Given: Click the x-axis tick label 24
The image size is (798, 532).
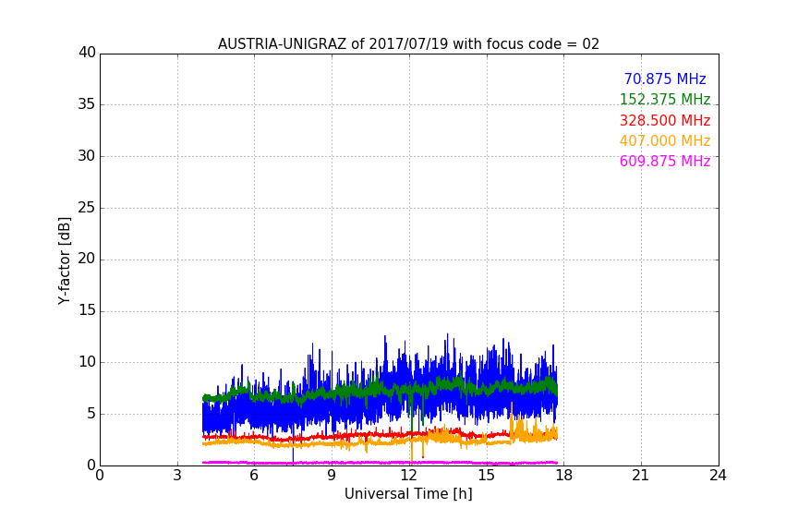Looking at the screenshot, I should coord(719,476).
